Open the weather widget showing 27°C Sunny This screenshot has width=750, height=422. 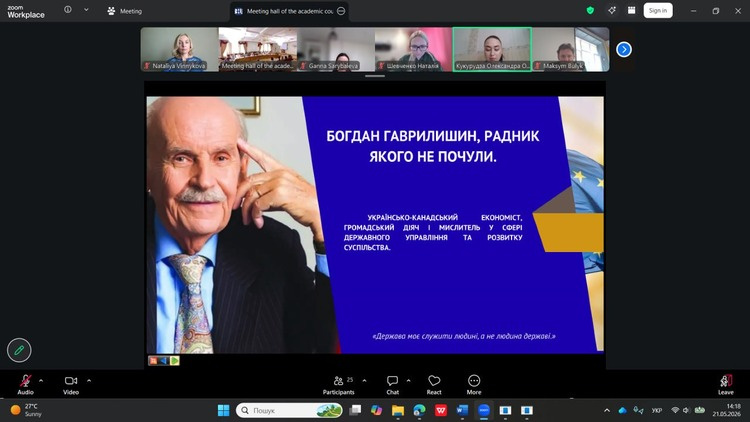(27, 411)
